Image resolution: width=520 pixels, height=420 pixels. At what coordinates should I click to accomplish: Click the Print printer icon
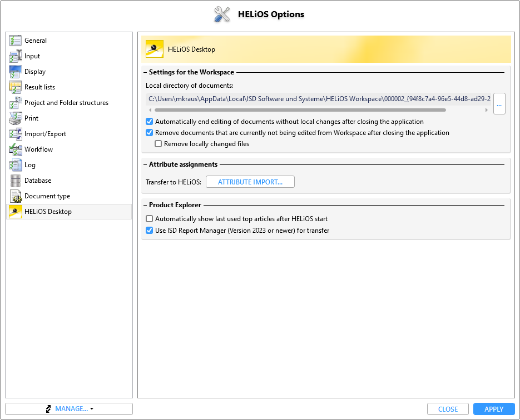pos(15,118)
